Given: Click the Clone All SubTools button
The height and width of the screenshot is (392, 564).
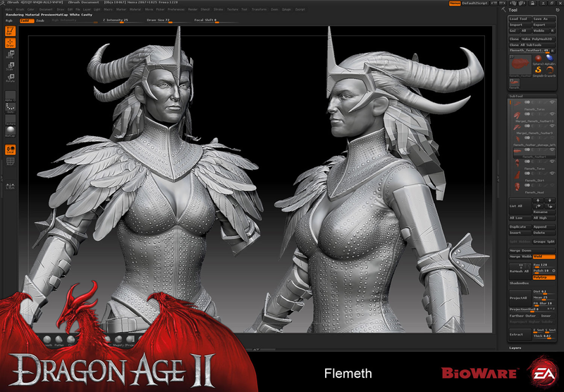Looking at the screenshot, I should (532, 45).
